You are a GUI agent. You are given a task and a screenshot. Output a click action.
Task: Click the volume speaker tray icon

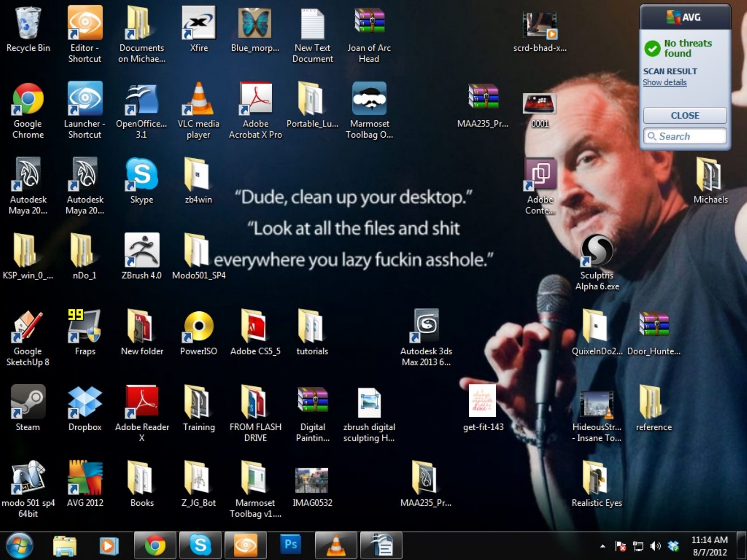(x=655, y=546)
